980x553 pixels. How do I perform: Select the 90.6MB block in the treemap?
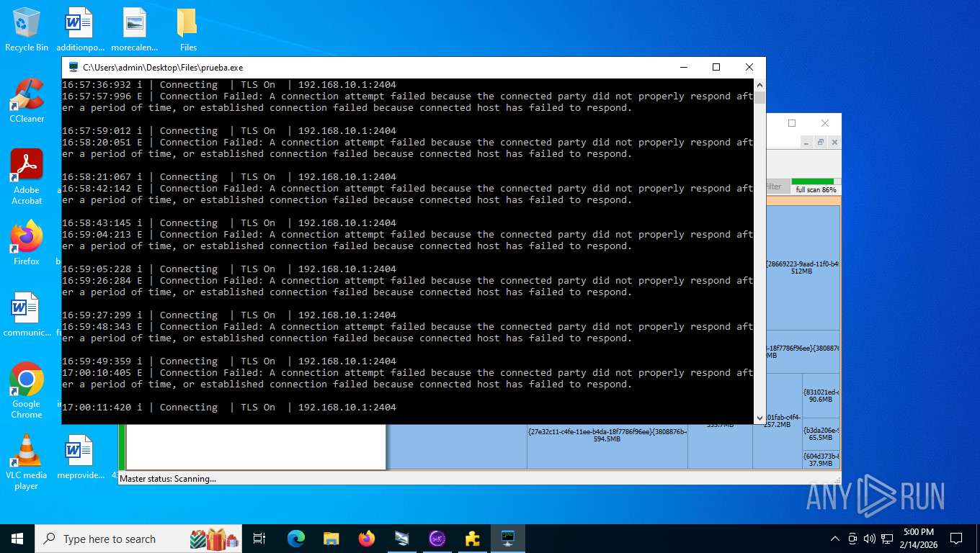pos(821,395)
